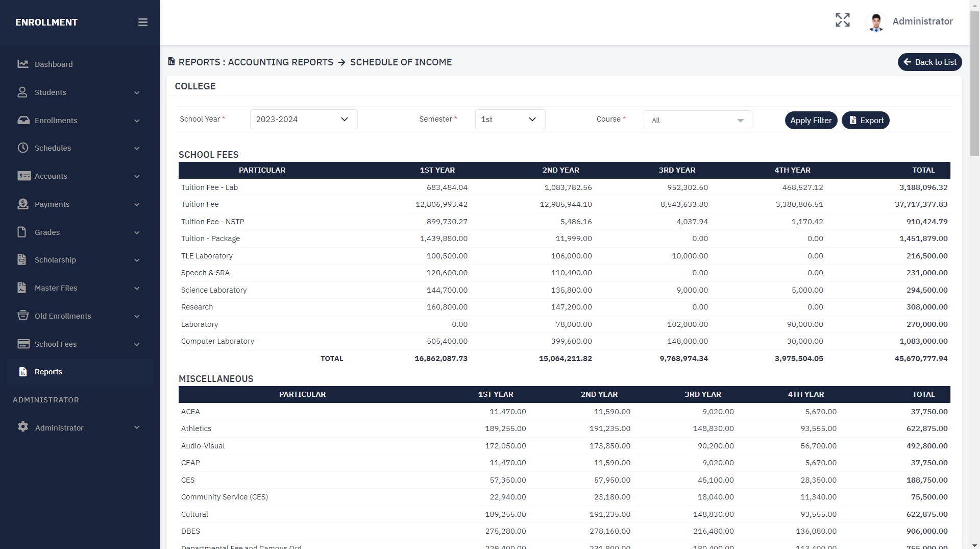Viewport: 980px width, 549px height.
Task: Click the Payments coin icon
Action: 23,204
